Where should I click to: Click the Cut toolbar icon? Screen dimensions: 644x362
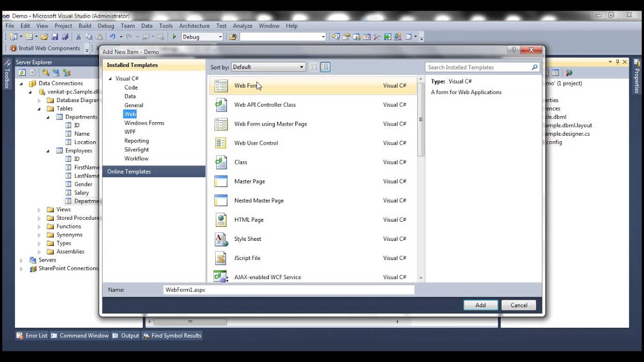tap(78, 37)
